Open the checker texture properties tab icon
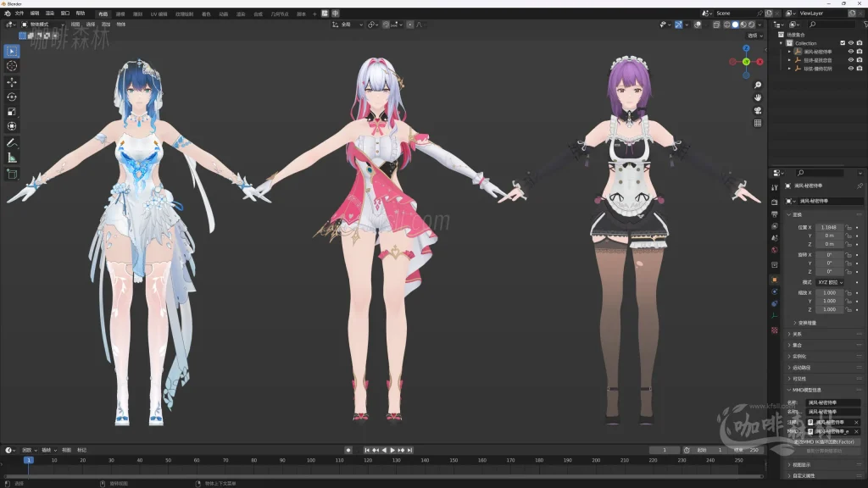Viewport: 868px width, 488px height. click(775, 330)
